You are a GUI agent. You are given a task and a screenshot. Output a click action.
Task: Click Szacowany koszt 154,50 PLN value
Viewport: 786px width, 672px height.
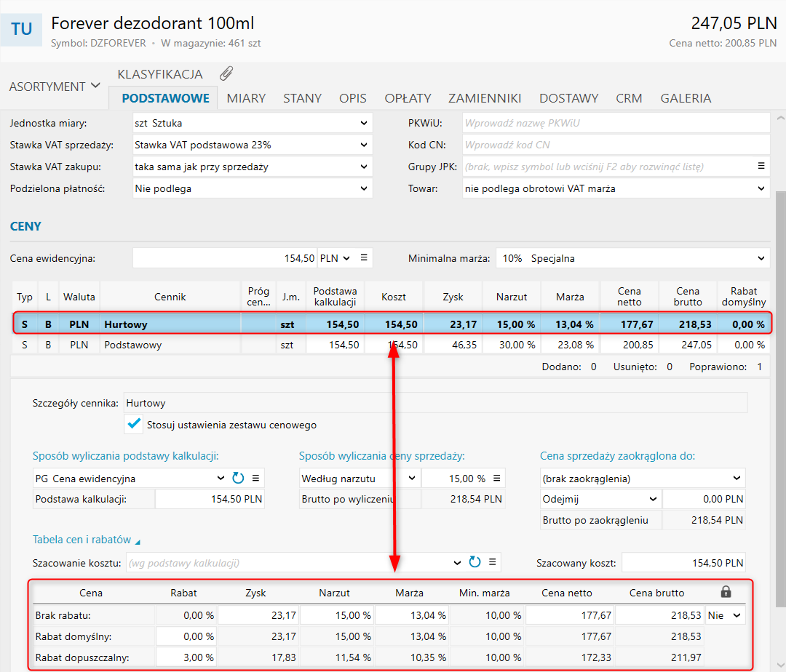683,563
